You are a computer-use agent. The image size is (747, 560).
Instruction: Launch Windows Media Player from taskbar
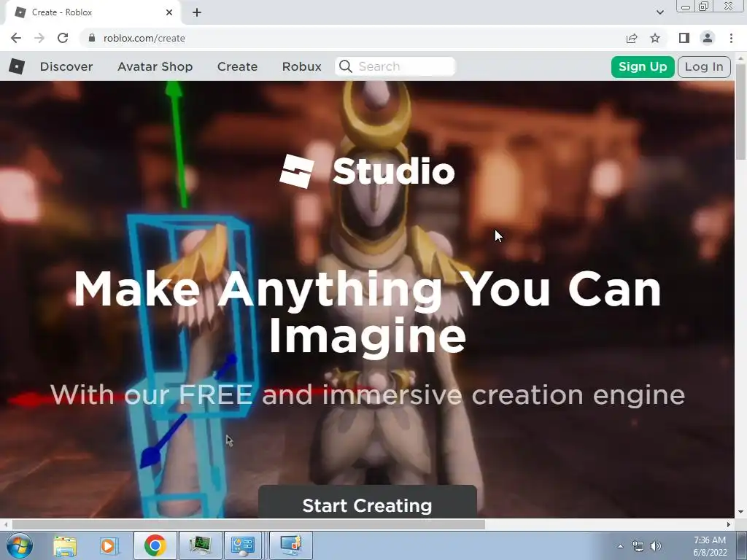(x=108, y=545)
